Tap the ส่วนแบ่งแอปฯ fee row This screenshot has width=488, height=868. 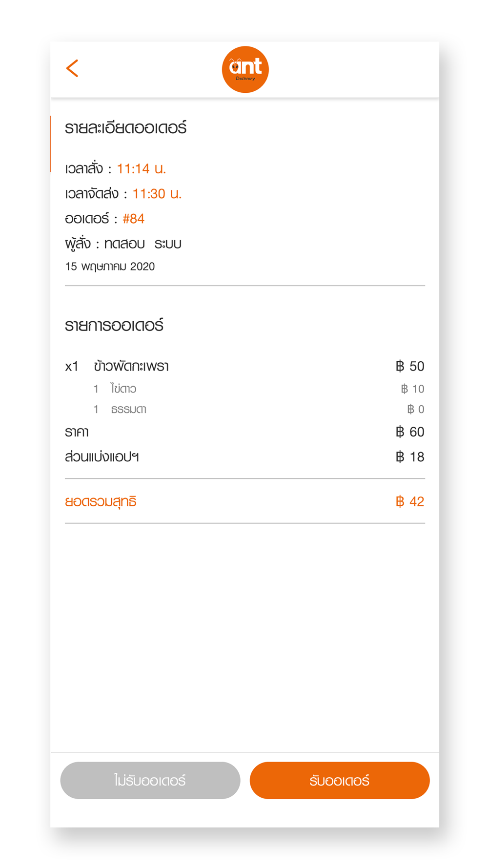coord(244,457)
